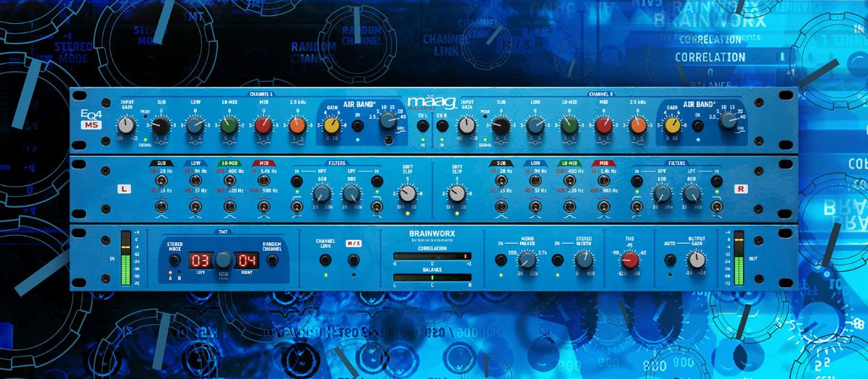The height and width of the screenshot is (379, 868).
Task: Click the L side HPF frequency knob
Action: point(320,194)
